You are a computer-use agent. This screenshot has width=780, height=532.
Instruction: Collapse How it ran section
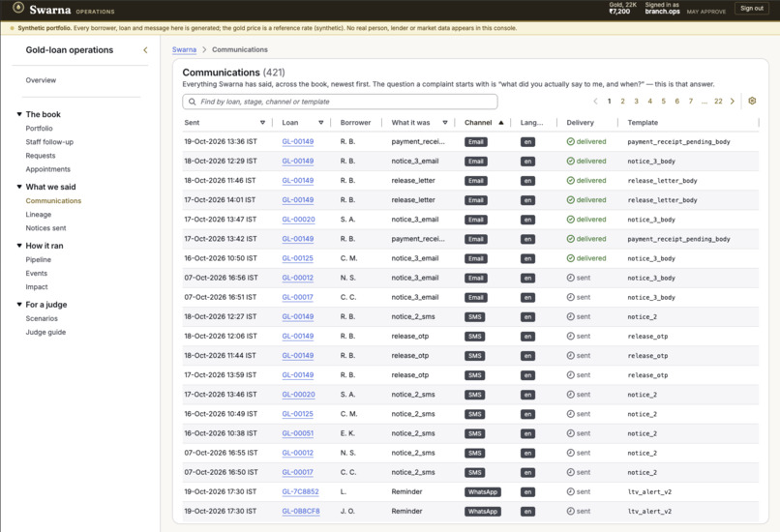click(x=19, y=246)
